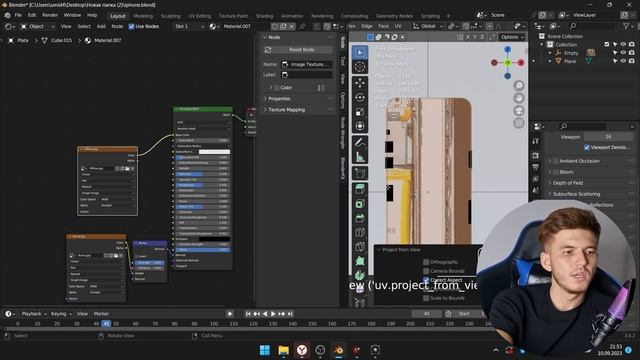Open the Output properties tab icon

point(536,167)
